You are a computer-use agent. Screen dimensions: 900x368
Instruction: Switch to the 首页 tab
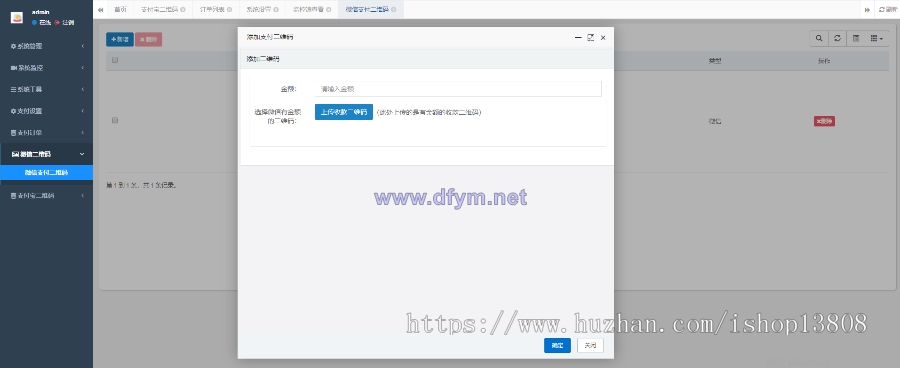point(120,10)
